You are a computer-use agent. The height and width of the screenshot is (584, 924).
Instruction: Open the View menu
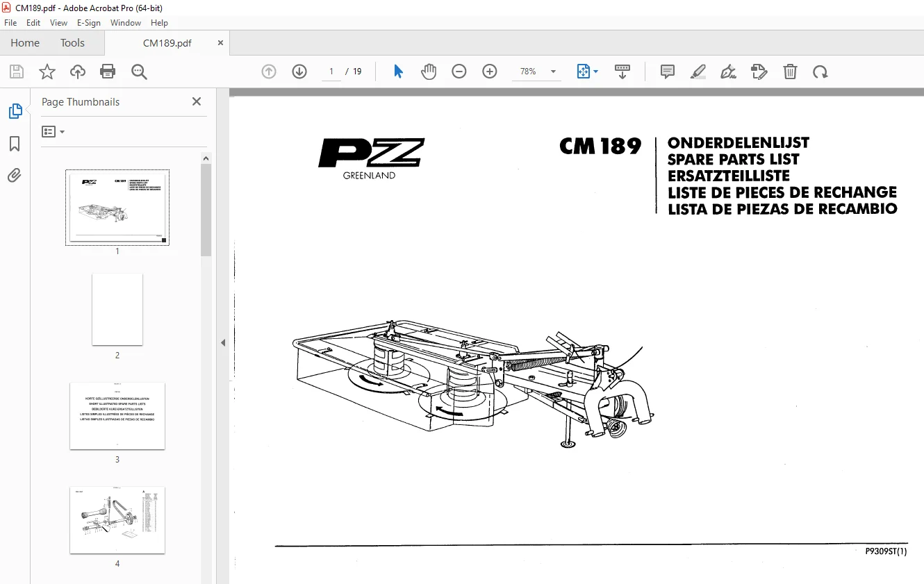[x=59, y=23]
